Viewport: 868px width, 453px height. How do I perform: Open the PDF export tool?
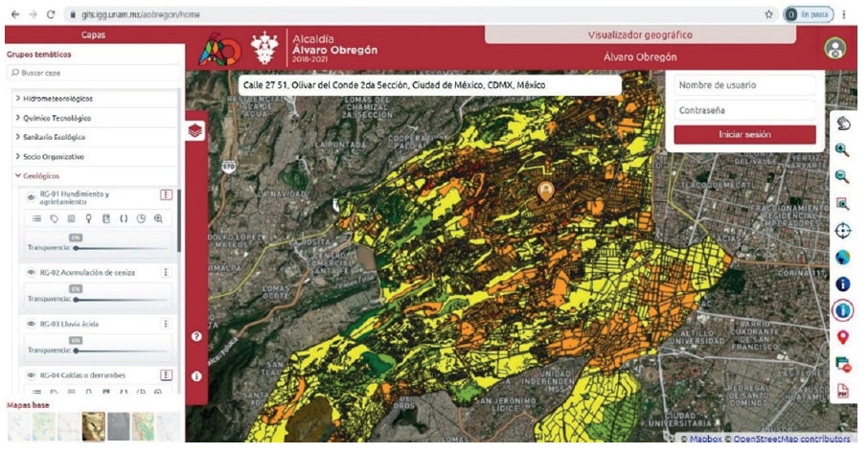tap(842, 390)
